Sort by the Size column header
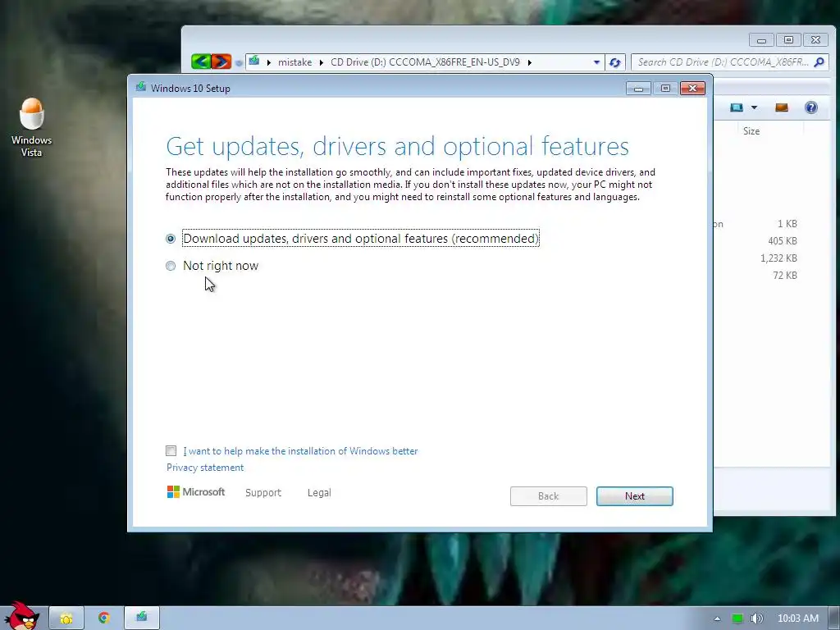840x630 pixels. (x=751, y=131)
